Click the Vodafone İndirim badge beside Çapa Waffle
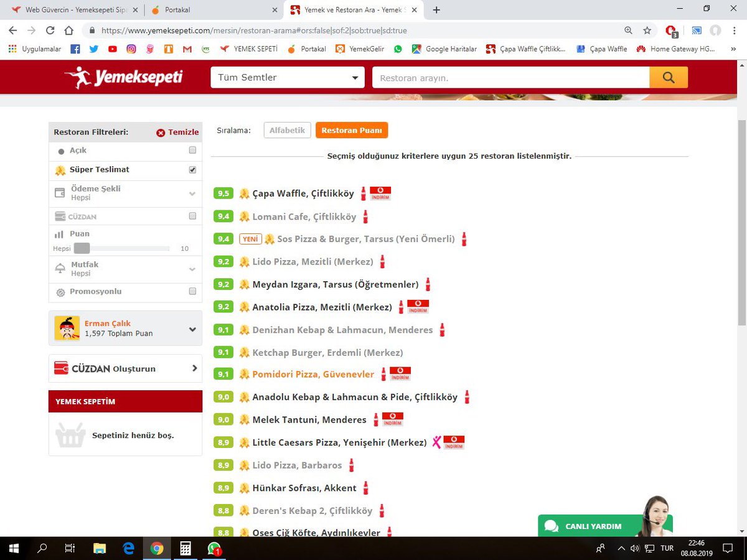This screenshot has height=560, width=747. (380, 194)
